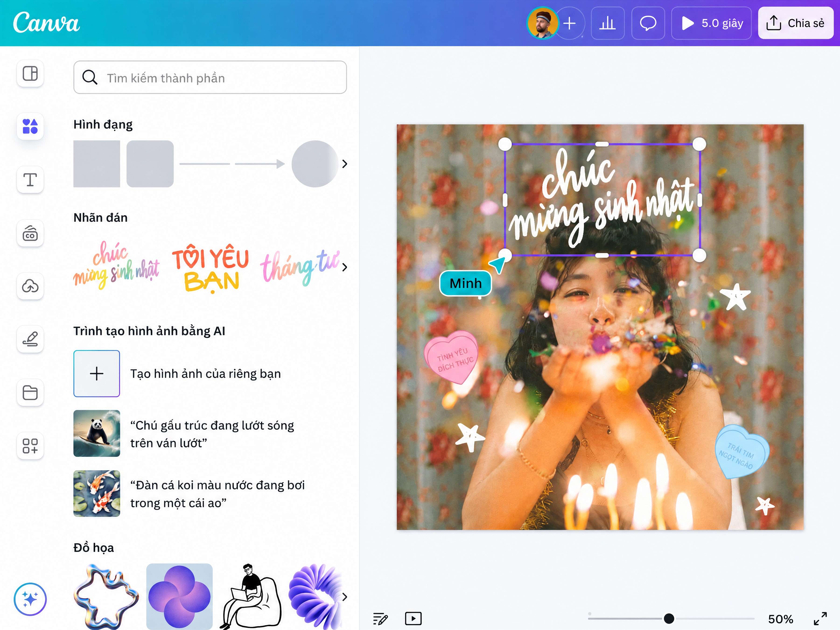Insert the circle shape

point(315,164)
